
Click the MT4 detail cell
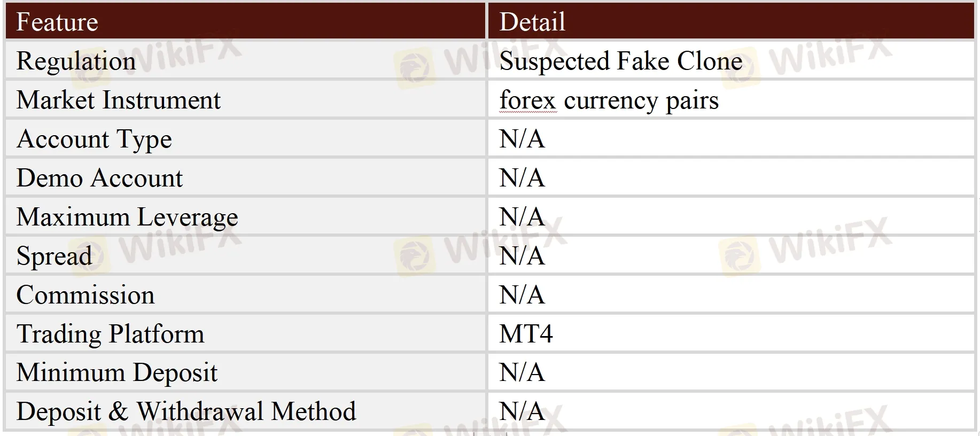[526, 334]
